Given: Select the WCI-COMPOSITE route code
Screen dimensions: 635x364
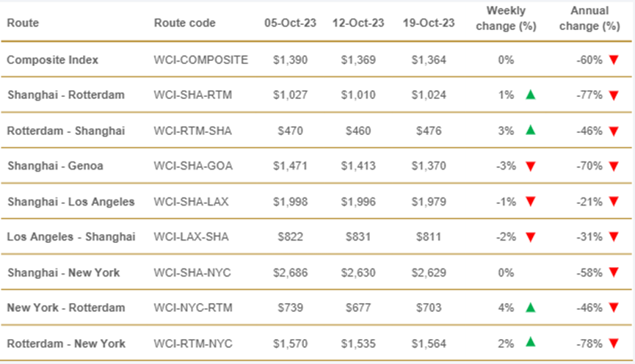Looking at the screenshot, I should pos(201,60).
